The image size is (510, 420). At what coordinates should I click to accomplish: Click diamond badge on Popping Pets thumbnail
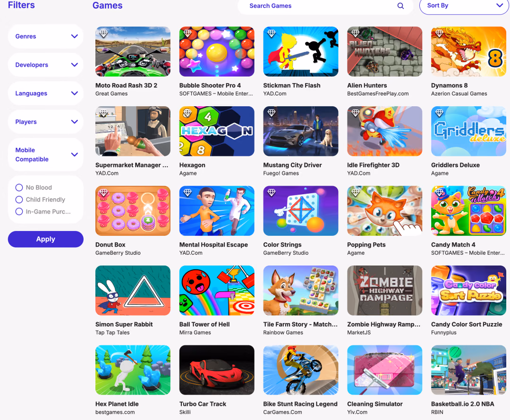pyautogui.click(x=355, y=193)
